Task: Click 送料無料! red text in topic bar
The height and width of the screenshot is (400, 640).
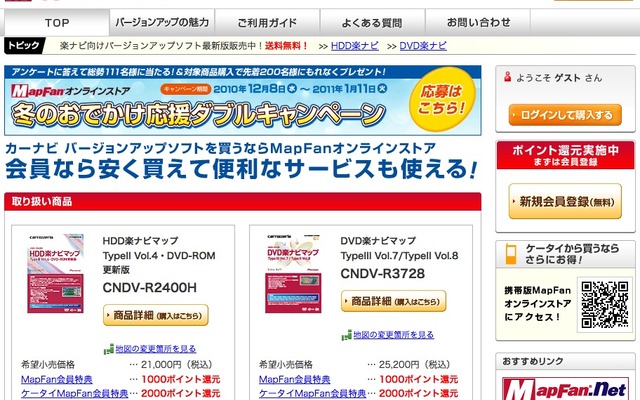Action: click(x=287, y=46)
